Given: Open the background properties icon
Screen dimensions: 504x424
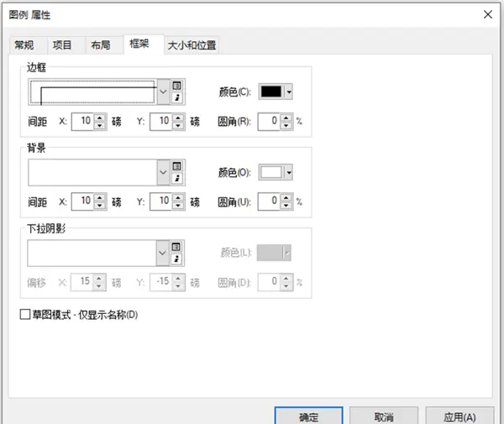Looking at the screenshot, I should 177,178.
